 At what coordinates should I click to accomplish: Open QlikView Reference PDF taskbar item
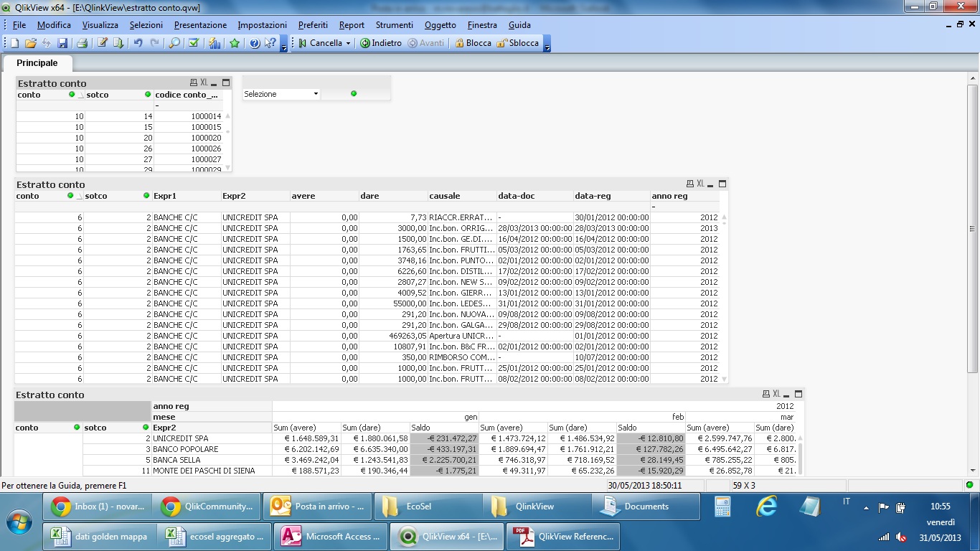(x=563, y=537)
